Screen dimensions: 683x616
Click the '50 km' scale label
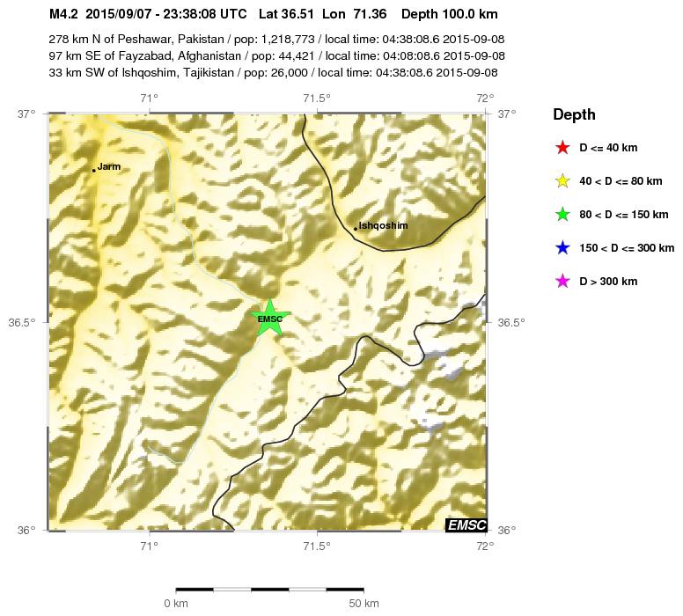[364, 604]
